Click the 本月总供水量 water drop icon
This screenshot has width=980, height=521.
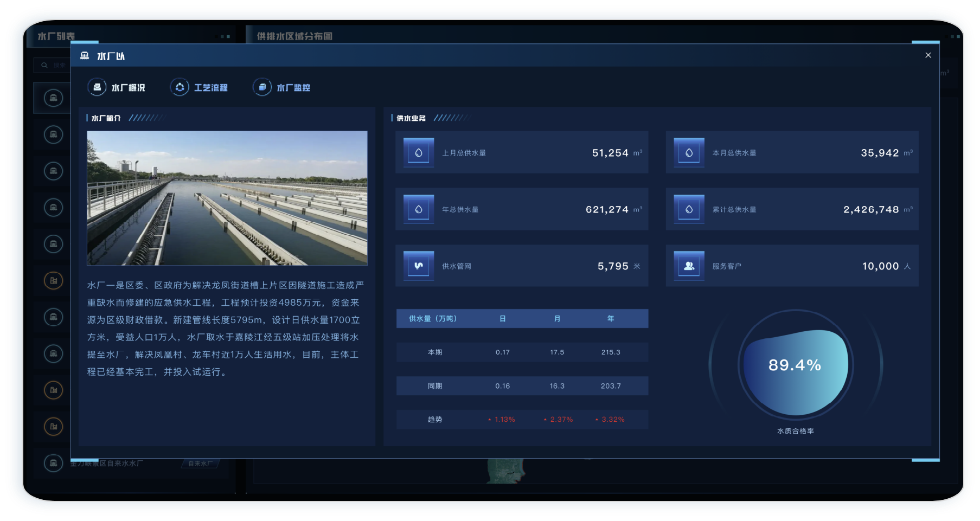[689, 153]
